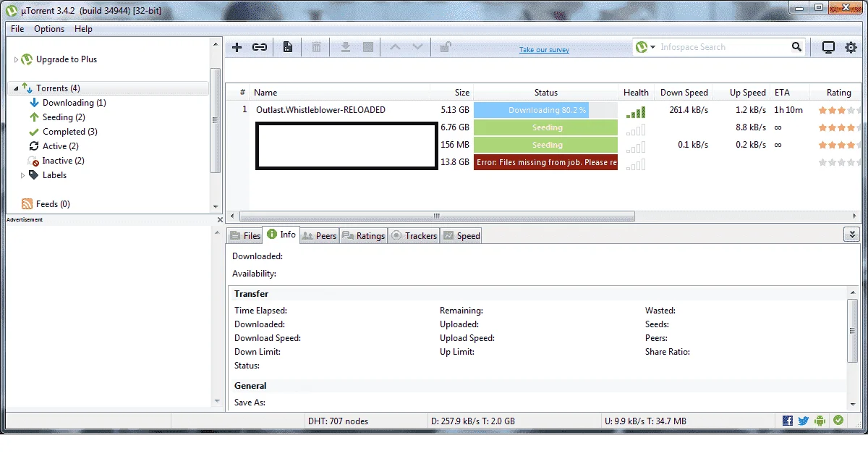Sort by the Down Speed column header
Screen dimensions: 868x459
click(684, 93)
